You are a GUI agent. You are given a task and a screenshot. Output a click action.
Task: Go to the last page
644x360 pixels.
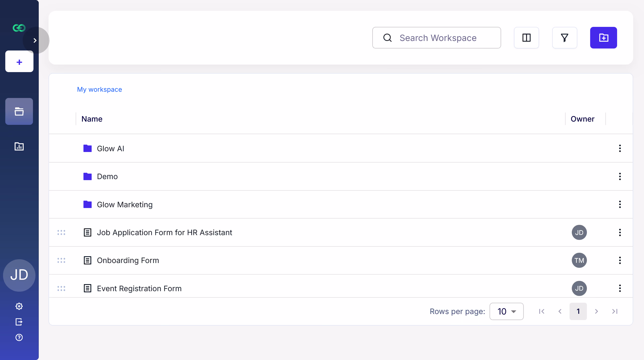615,311
